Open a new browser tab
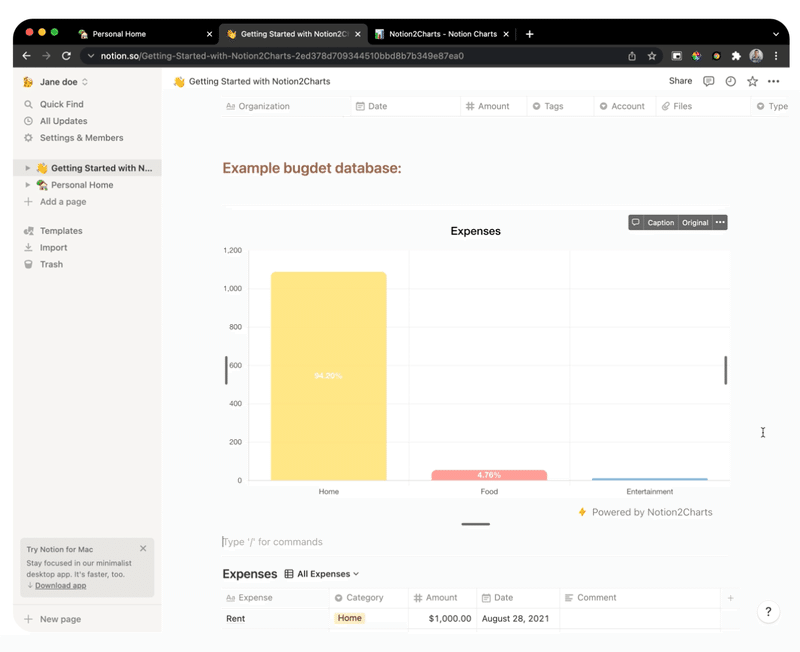The height and width of the screenshot is (652, 800). pos(530,34)
